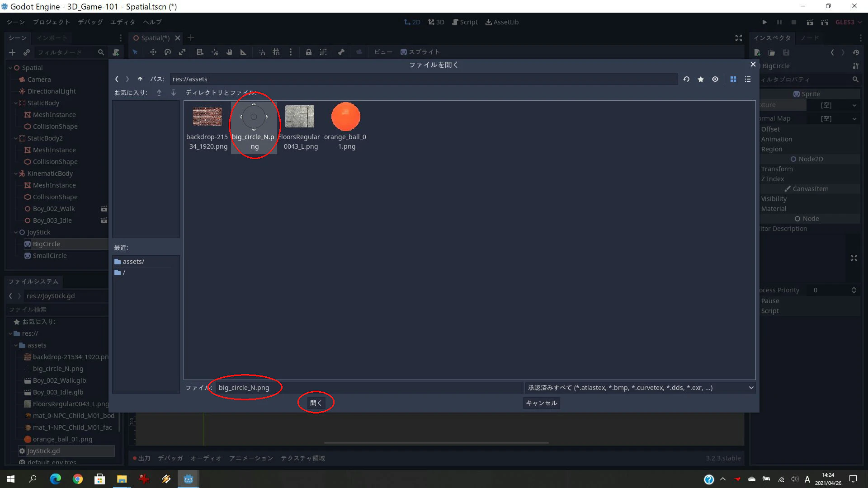Add current folder to favorites star
Screen dimensions: 868x488
(701, 79)
